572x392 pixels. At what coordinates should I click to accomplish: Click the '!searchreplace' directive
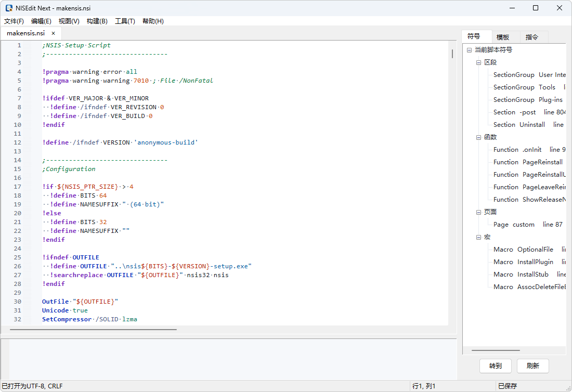click(76, 275)
